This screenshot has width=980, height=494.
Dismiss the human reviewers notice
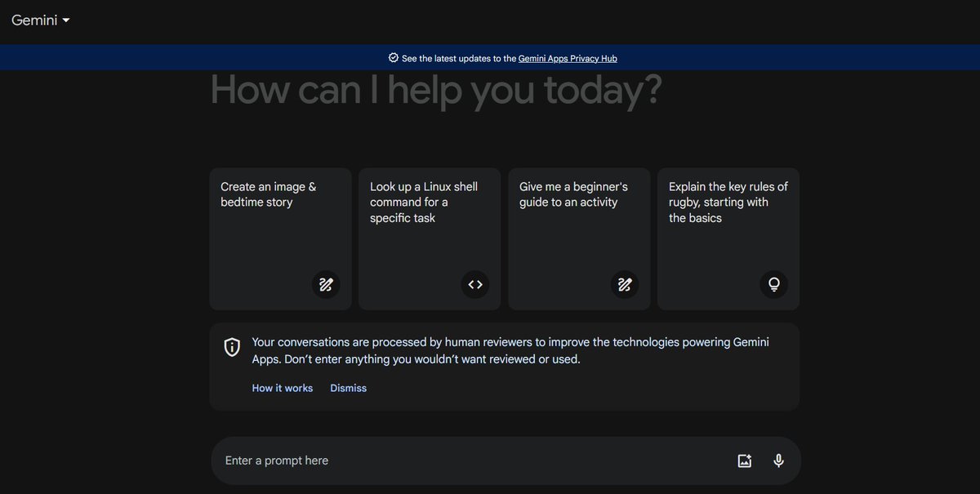point(349,388)
